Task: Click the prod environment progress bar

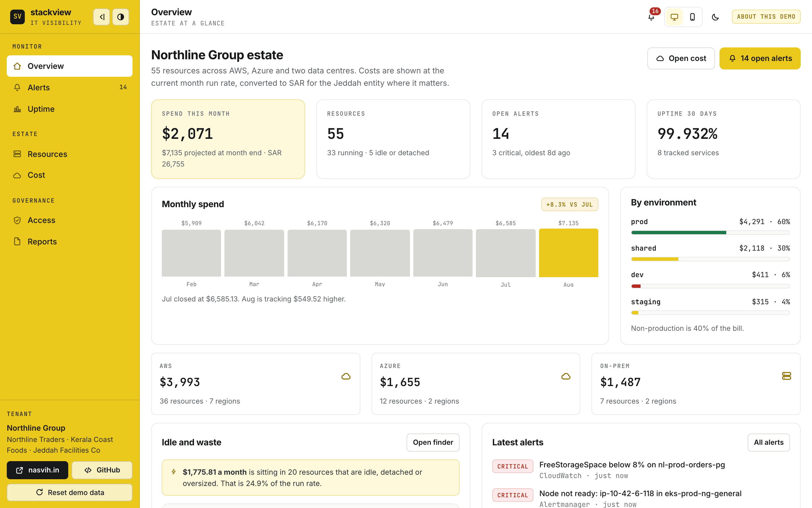Action: [710, 233]
